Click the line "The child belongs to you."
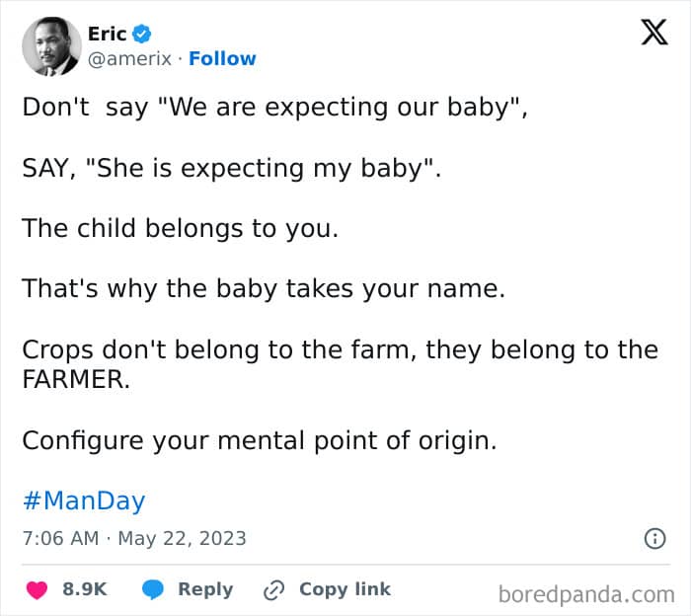This screenshot has height=616, width=691. pyautogui.click(x=181, y=228)
